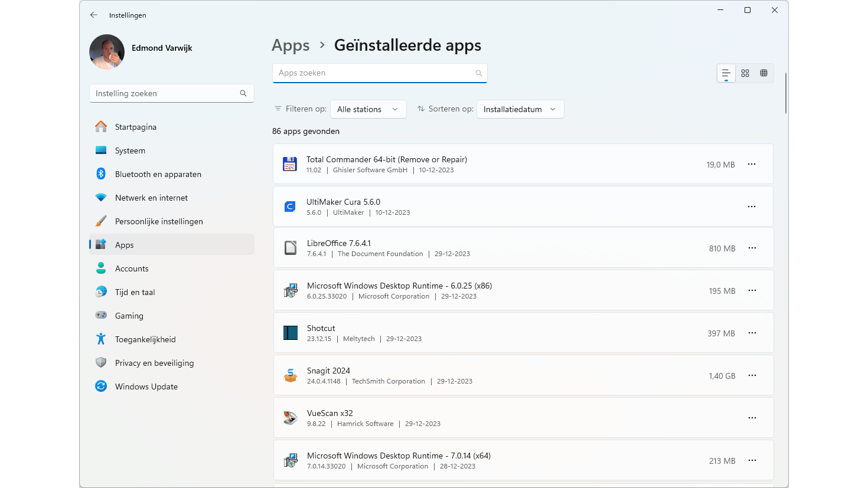Switch to grid view layout icon
Viewport: 868px width, 488px height.
(x=745, y=73)
